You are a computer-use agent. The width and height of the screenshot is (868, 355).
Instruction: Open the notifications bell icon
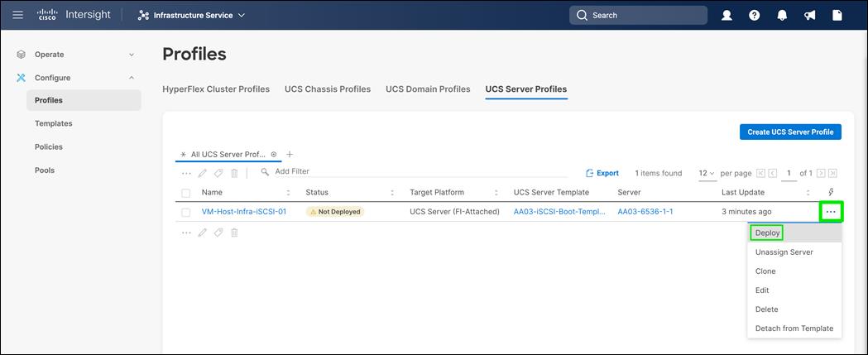pyautogui.click(x=782, y=16)
